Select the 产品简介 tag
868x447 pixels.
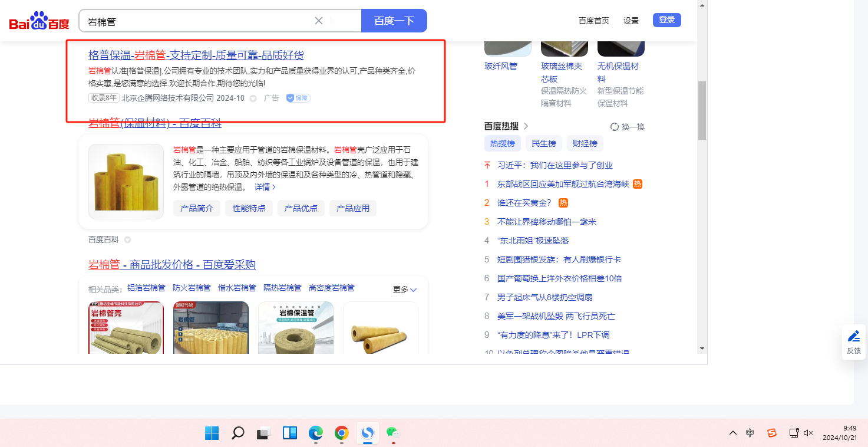click(197, 208)
